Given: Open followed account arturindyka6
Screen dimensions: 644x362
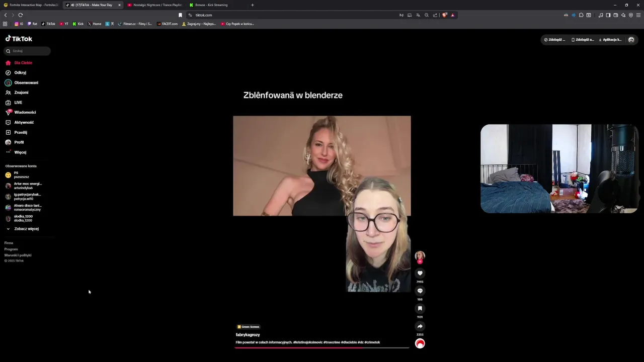Looking at the screenshot, I should point(24,186).
